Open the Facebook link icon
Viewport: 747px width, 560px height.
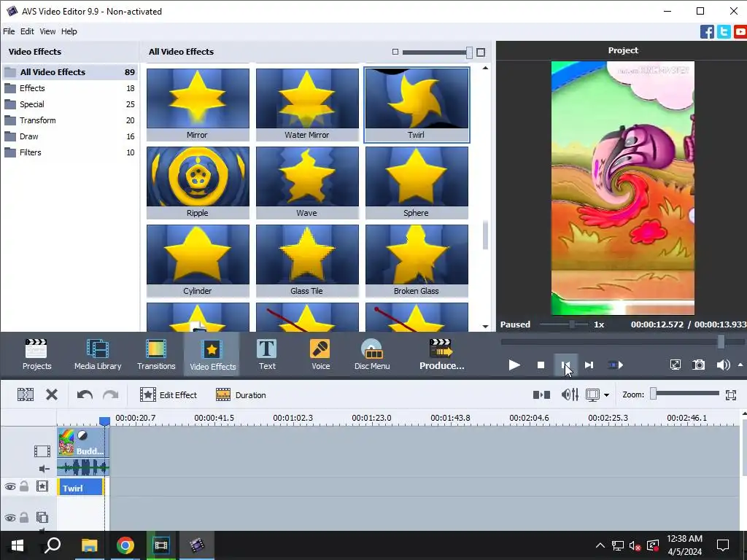(x=707, y=32)
